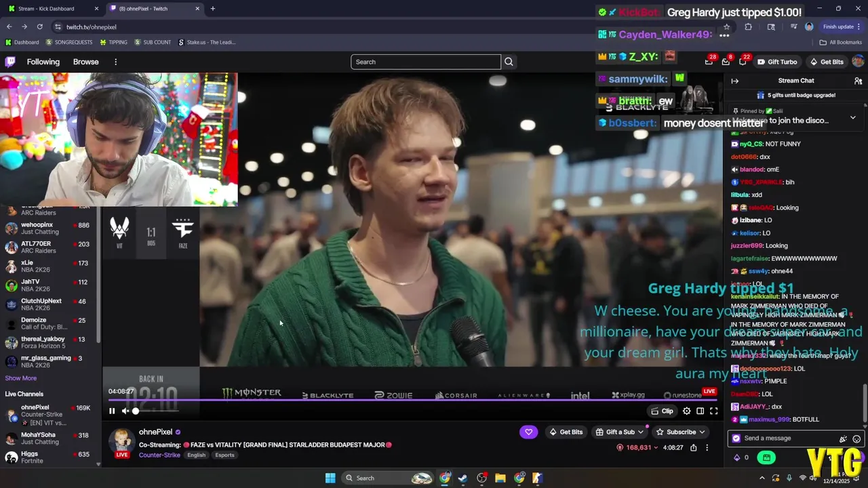Open the three-dot menu beside Browse
Image resolution: width=868 pixels, height=488 pixels.
tap(115, 62)
